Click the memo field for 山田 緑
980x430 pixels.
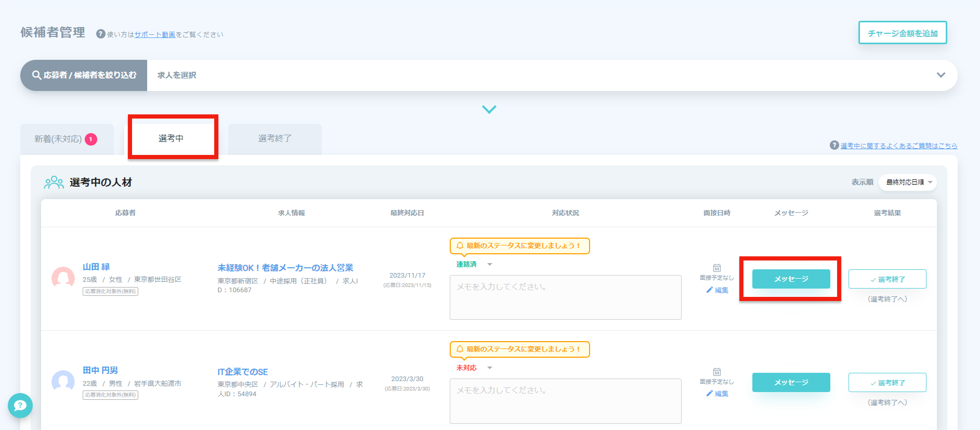[x=566, y=297]
